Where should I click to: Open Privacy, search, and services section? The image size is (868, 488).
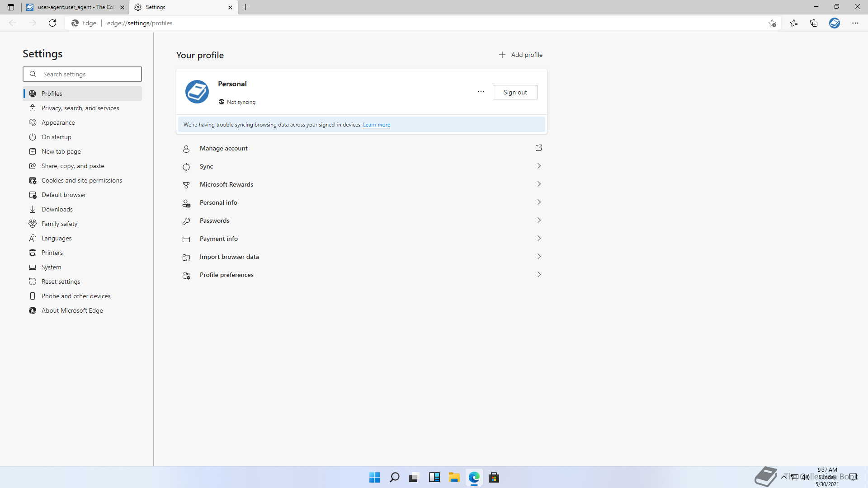pos(82,108)
